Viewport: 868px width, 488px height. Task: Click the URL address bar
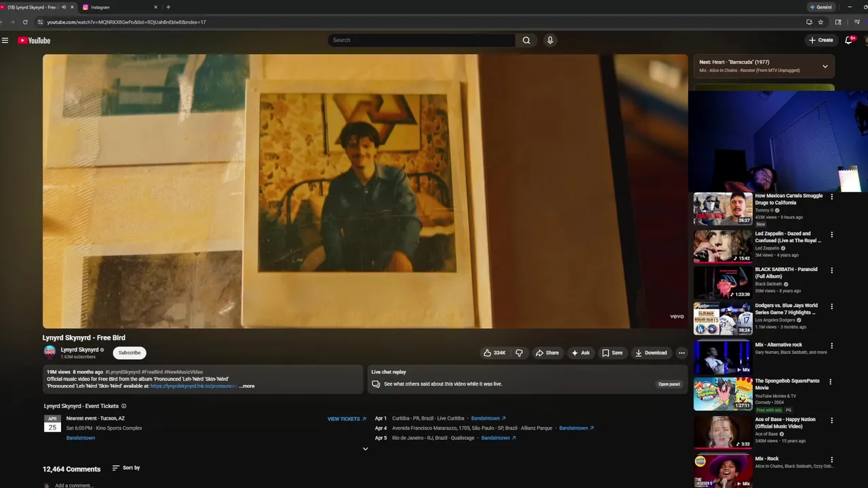(420, 22)
